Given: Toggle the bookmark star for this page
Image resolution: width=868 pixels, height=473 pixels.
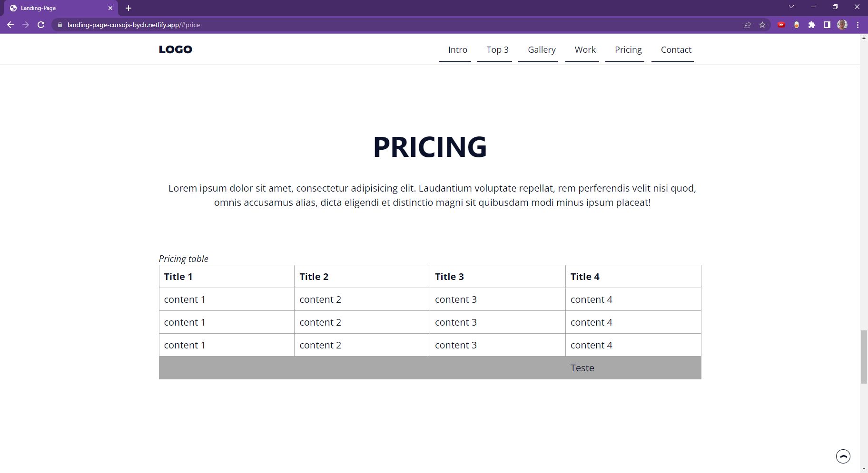Looking at the screenshot, I should [x=763, y=25].
